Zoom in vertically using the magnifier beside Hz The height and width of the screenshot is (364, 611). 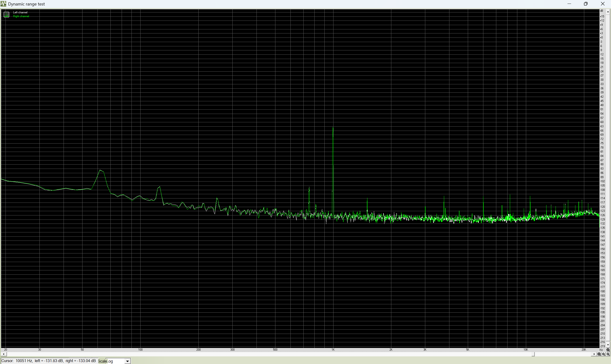coord(608,350)
